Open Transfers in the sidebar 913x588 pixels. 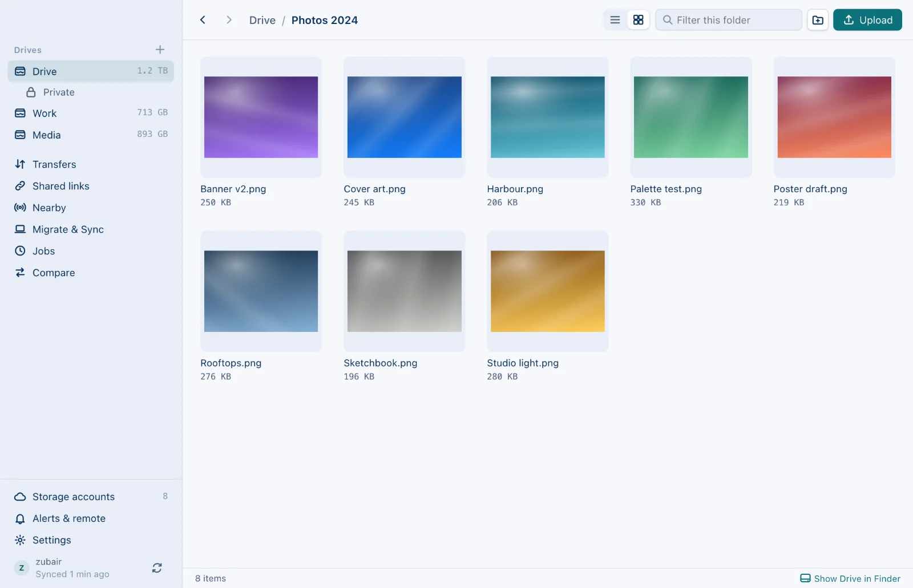[x=91, y=164]
